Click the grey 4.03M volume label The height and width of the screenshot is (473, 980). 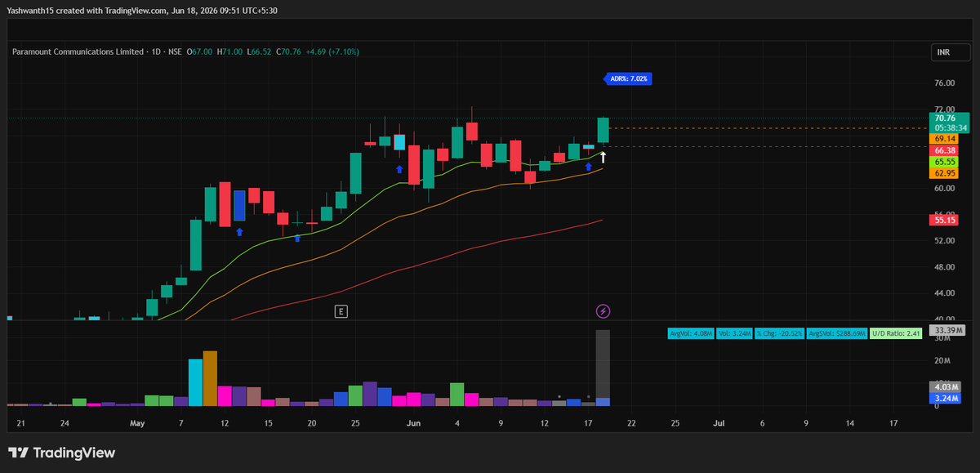(945, 387)
